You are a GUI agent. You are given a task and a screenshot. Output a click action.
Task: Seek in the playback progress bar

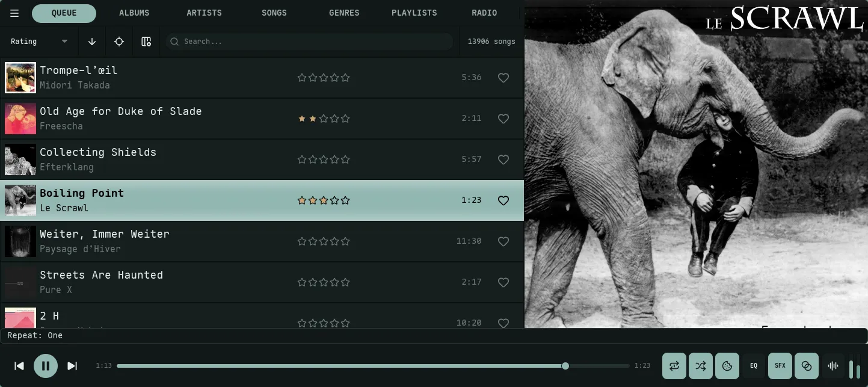tap(373, 366)
